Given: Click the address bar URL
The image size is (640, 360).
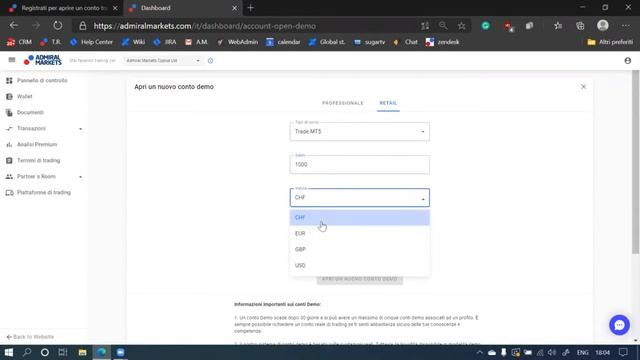Looking at the screenshot, I should point(204,26).
